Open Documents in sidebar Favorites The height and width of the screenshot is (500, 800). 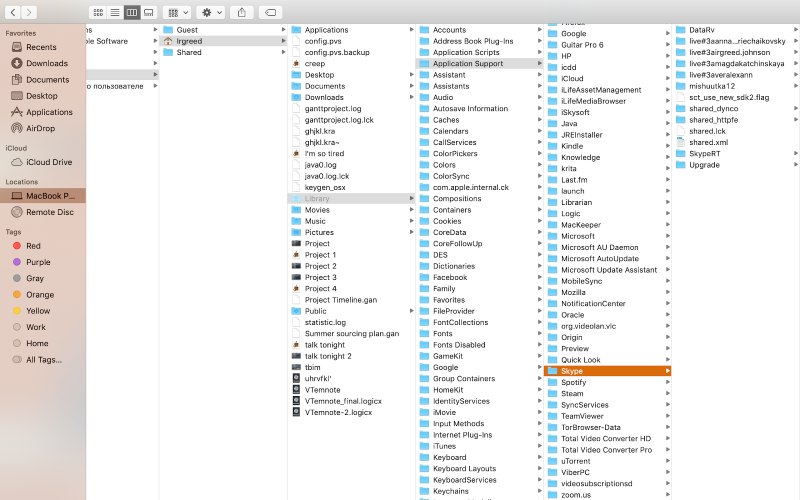coord(47,80)
